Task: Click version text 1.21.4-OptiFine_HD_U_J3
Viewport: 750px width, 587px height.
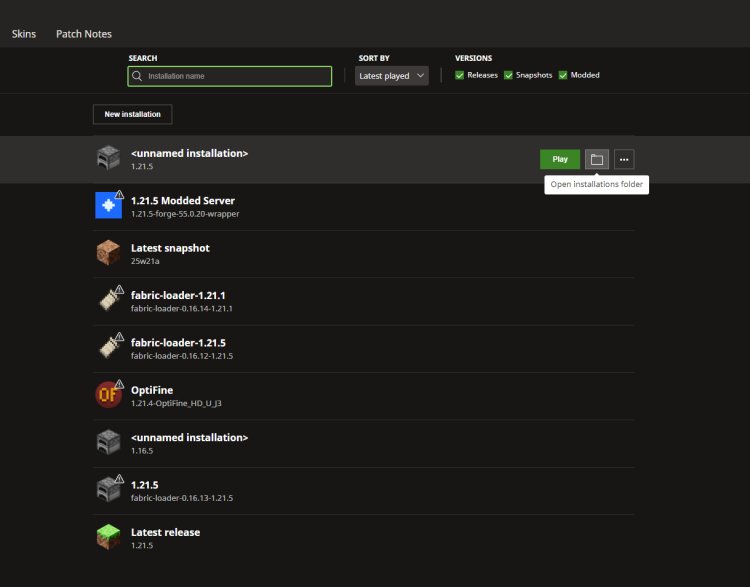Action: coord(176,403)
